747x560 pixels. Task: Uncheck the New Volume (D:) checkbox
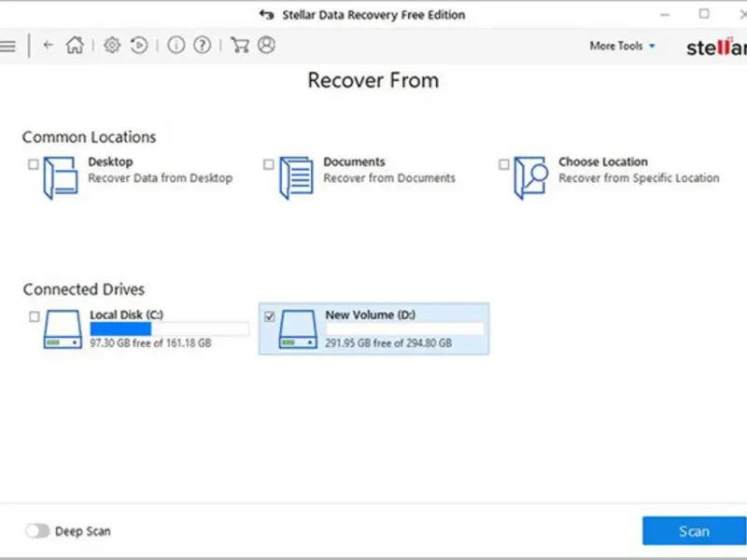(270, 316)
